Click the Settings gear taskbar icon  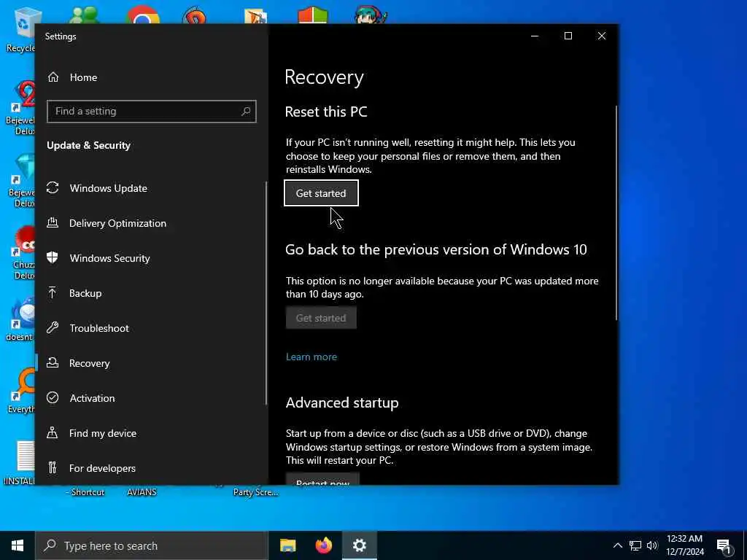pyautogui.click(x=360, y=545)
